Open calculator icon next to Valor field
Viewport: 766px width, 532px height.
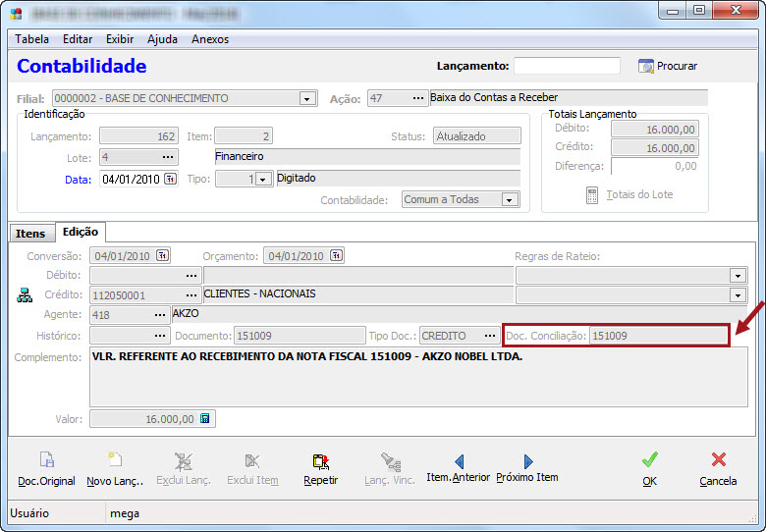point(205,418)
